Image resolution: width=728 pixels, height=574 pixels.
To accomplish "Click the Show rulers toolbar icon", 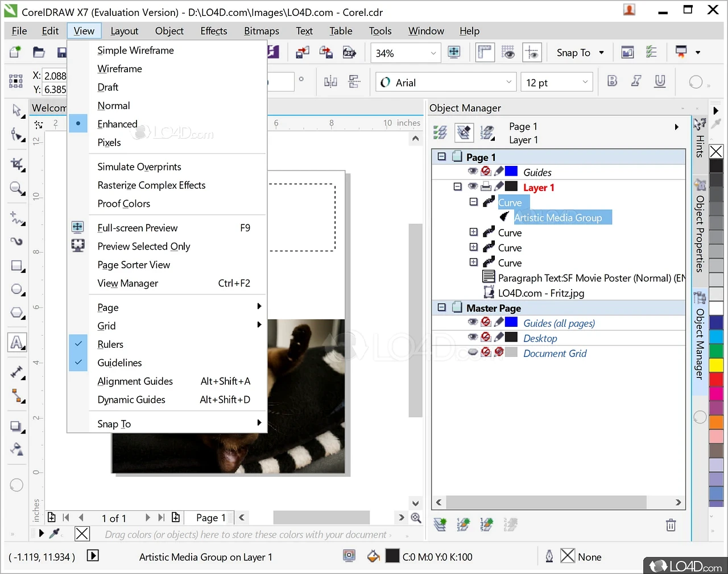I will (x=485, y=52).
